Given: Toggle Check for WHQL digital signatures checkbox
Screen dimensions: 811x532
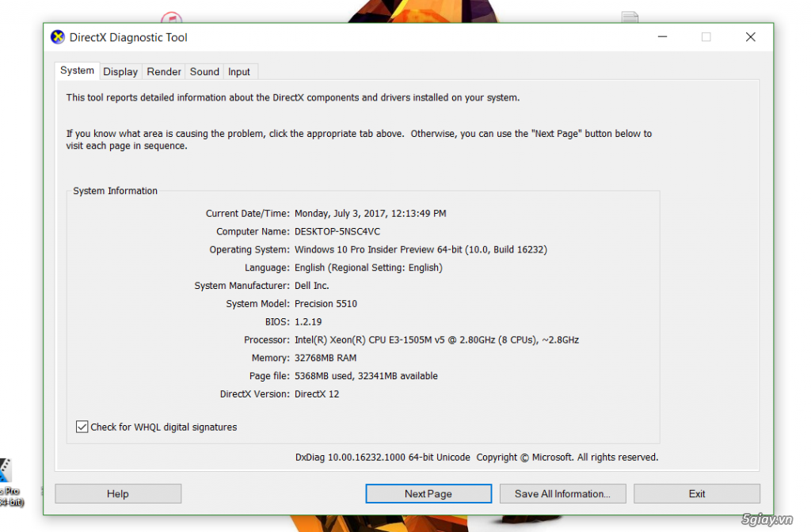Looking at the screenshot, I should click(x=82, y=427).
